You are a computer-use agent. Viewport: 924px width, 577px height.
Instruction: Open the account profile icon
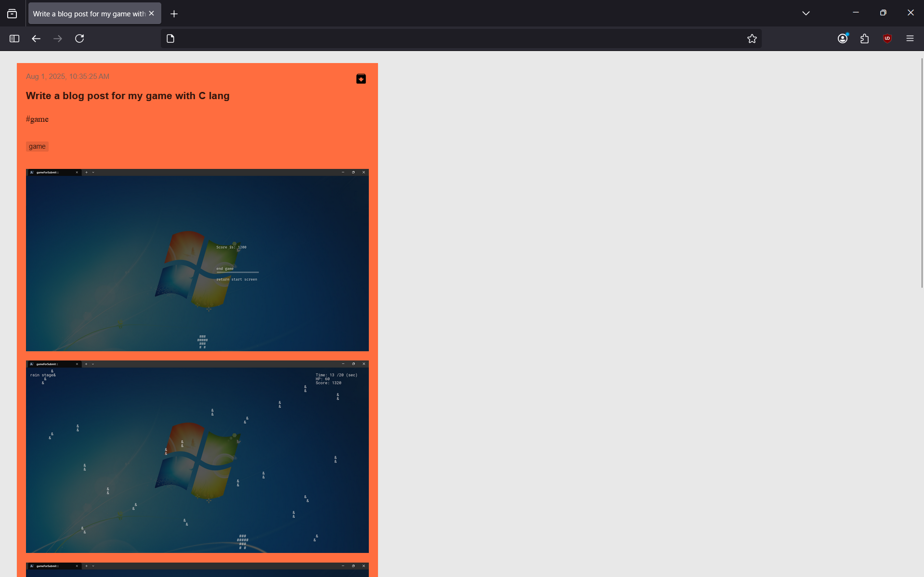[x=843, y=38]
